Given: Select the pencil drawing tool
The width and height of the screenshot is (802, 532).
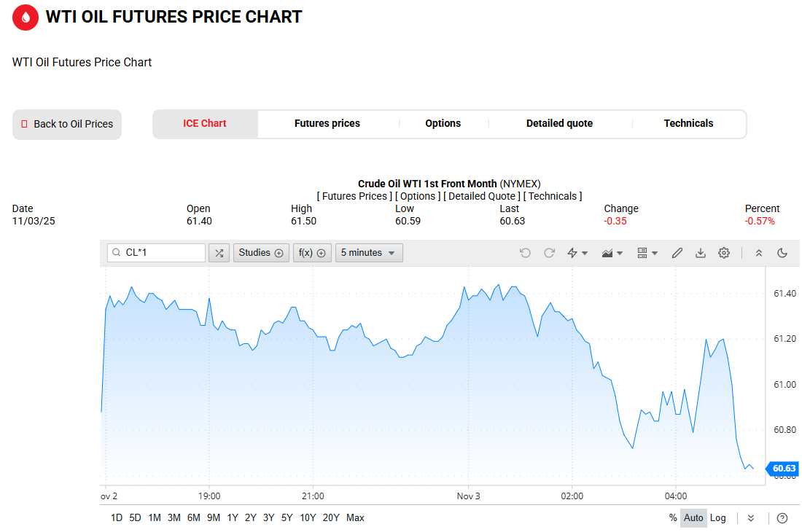Looking at the screenshot, I should point(677,253).
